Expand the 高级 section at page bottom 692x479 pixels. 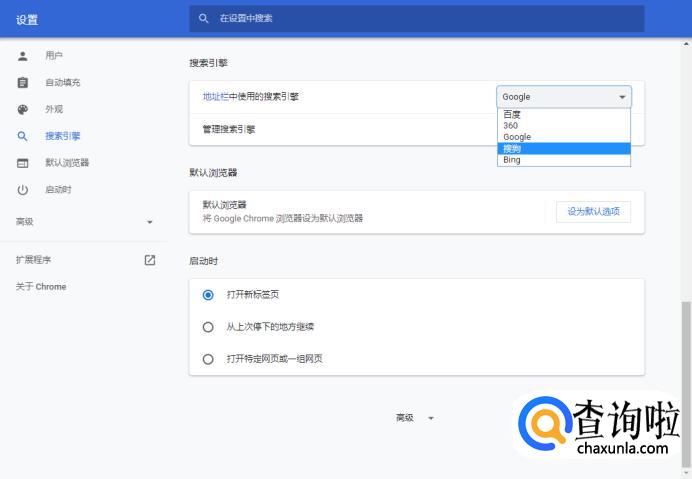pyautogui.click(x=415, y=418)
